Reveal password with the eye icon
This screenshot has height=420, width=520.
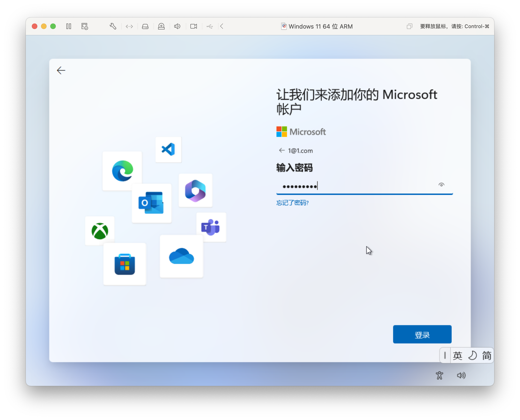(441, 185)
